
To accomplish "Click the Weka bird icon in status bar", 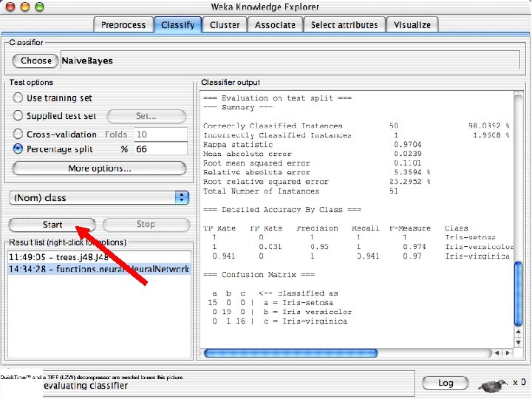I will 493,385.
